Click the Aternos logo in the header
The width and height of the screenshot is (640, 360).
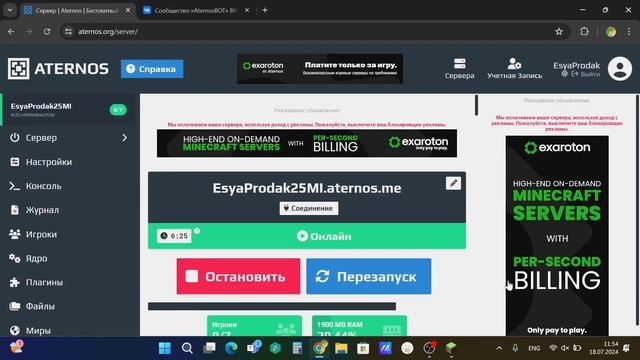[x=58, y=69]
